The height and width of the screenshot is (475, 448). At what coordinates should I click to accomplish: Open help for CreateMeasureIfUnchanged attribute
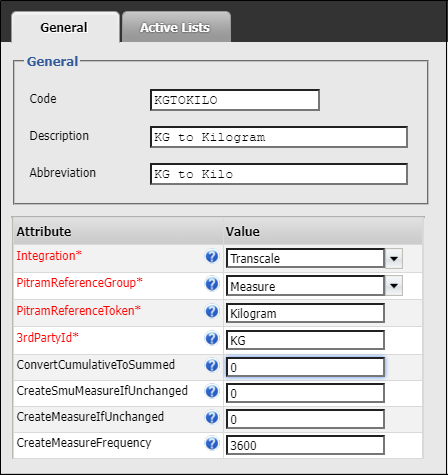click(212, 418)
